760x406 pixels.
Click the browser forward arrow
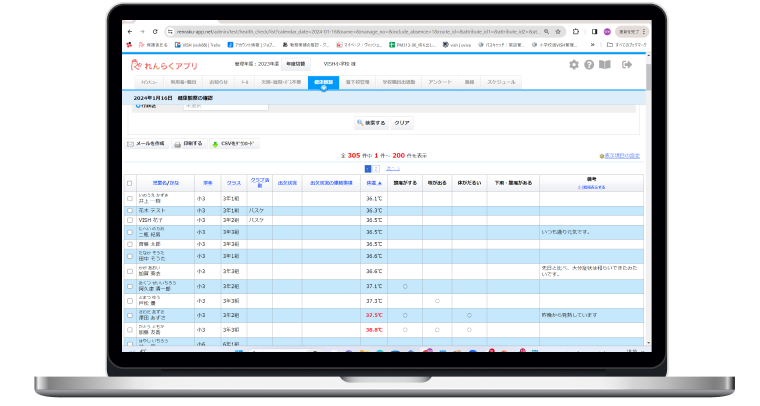[x=142, y=31]
